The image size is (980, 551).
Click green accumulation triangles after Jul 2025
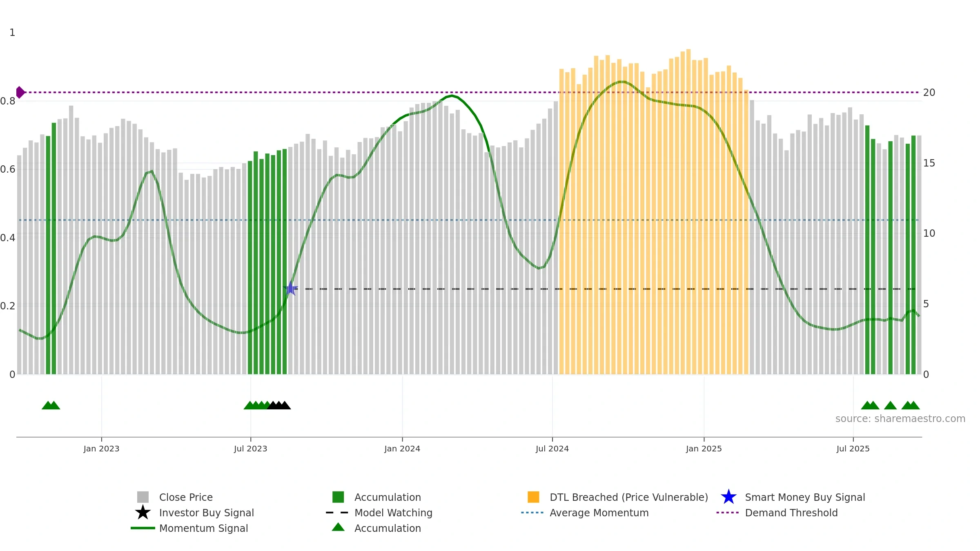pos(890,405)
